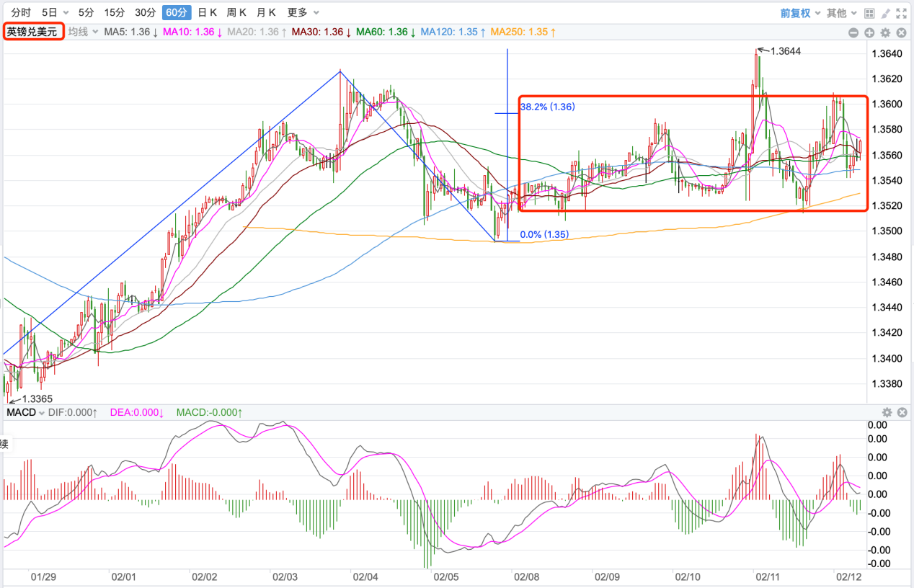Switch to the 周K weekly candle tab
914x588 pixels.
(236, 13)
